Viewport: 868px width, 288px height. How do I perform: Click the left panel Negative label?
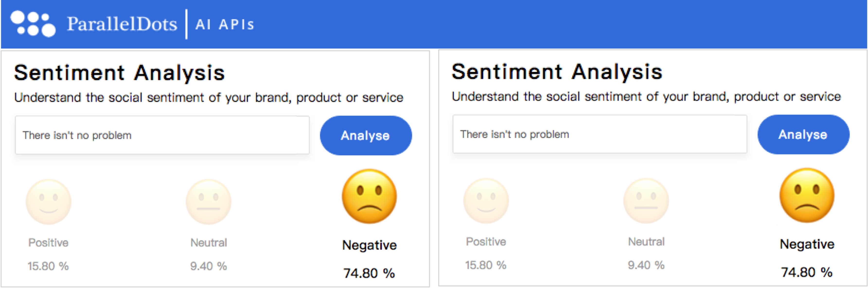pyautogui.click(x=369, y=245)
